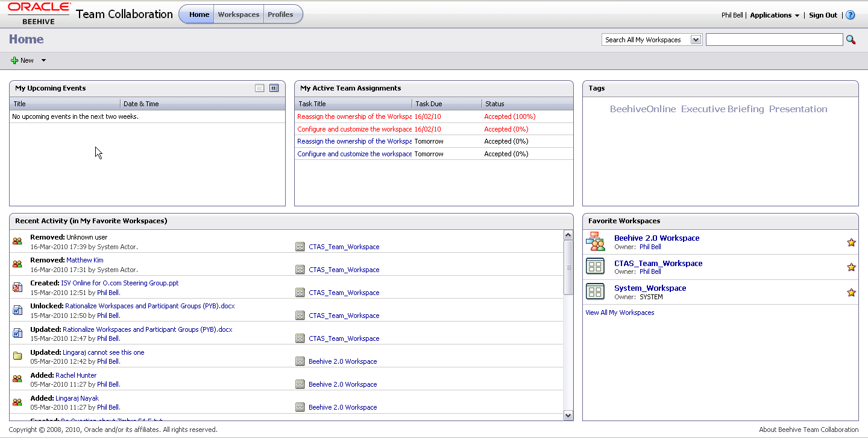Click the PowerPoint icon beside ISV Online file
Screen dimensions: 868x438
point(17,288)
